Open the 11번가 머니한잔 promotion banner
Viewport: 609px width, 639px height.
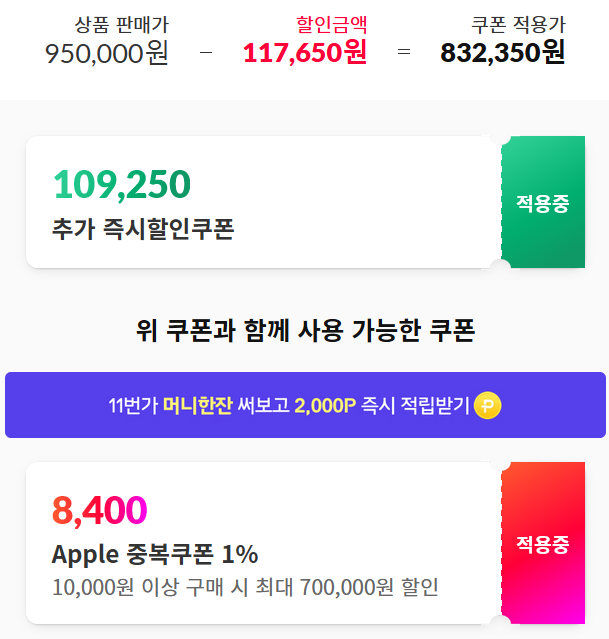[x=305, y=405]
